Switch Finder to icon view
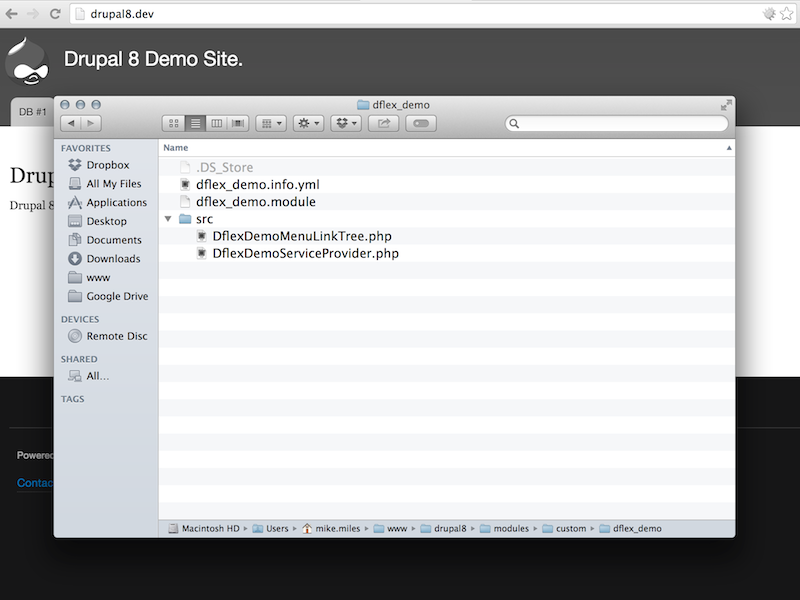Screen dimensions: 800x600 click(174, 123)
